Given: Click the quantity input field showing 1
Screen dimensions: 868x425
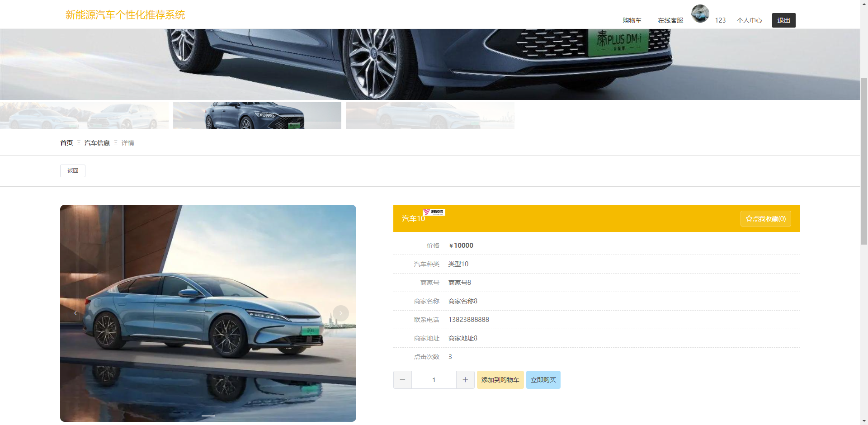Looking at the screenshot, I should pos(434,380).
